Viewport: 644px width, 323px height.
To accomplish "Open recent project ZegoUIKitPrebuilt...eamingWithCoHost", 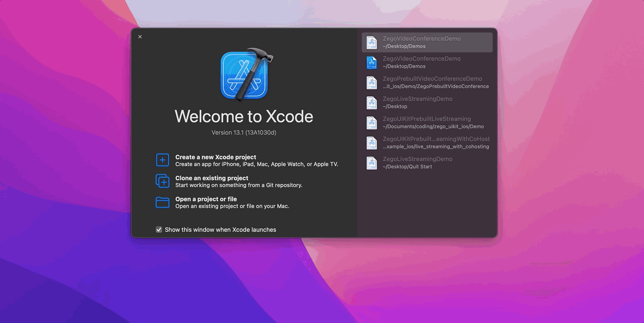I will click(x=436, y=139).
